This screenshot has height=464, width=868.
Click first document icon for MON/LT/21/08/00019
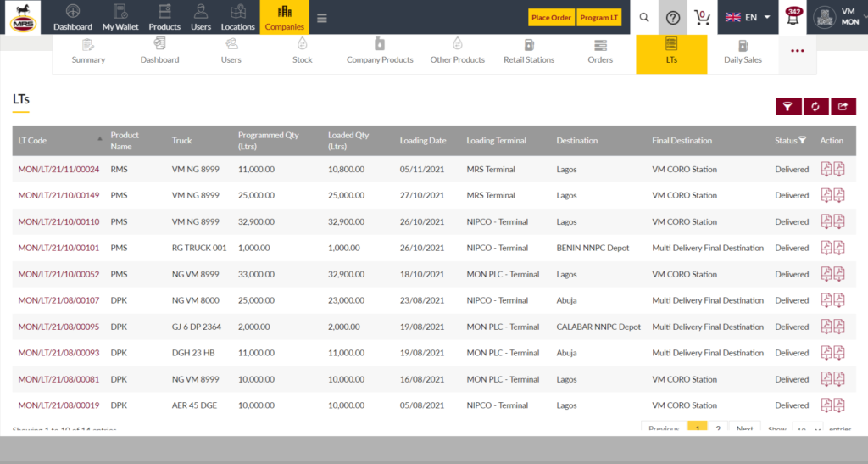click(826, 405)
